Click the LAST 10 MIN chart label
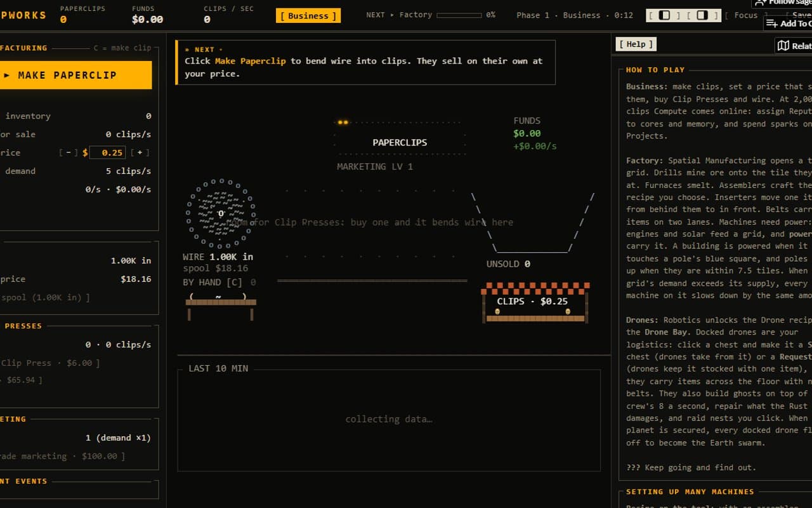The height and width of the screenshot is (508, 812). [218, 368]
